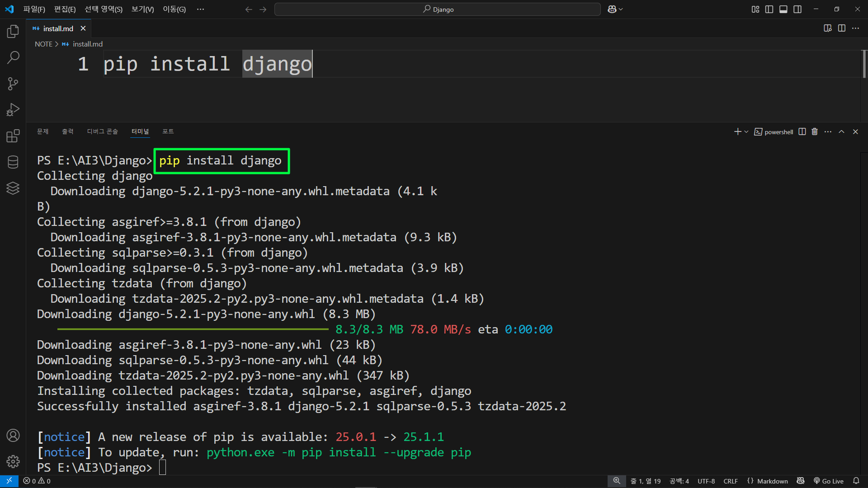Viewport: 868px width, 488px height.
Task: Select the 터미널 panel tab
Action: pos(140,131)
